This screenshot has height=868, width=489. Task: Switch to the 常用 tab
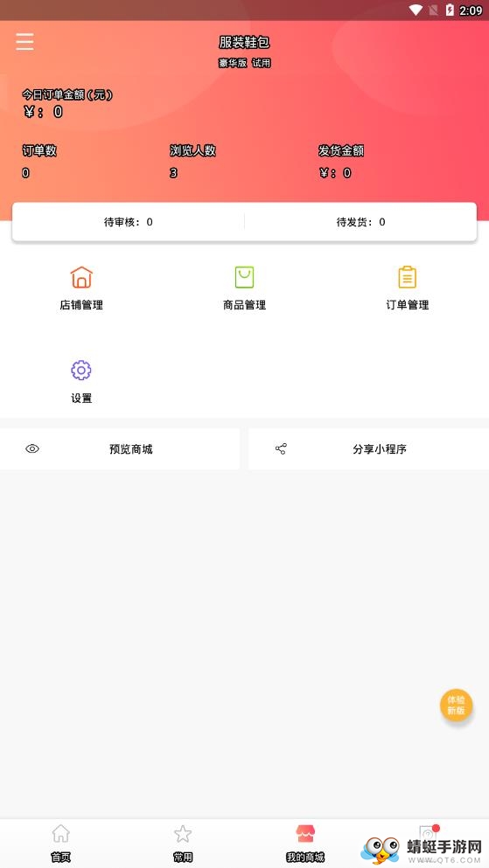[183, 844]
